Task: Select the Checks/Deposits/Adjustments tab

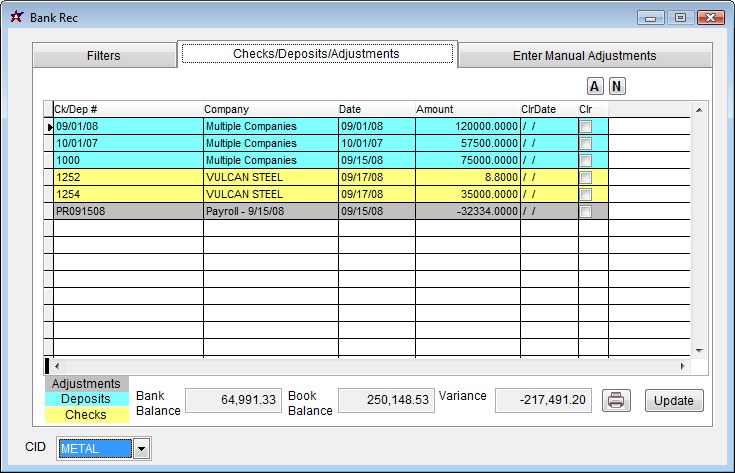Action: click(316, 54)
